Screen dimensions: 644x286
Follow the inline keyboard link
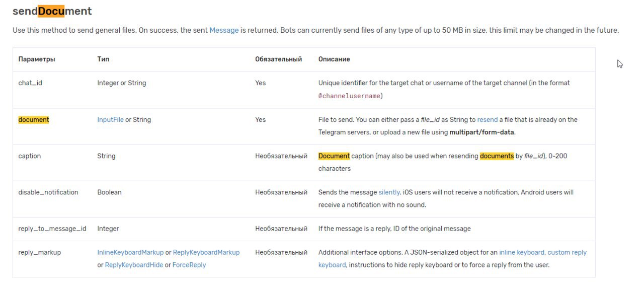tap(522, 252)
